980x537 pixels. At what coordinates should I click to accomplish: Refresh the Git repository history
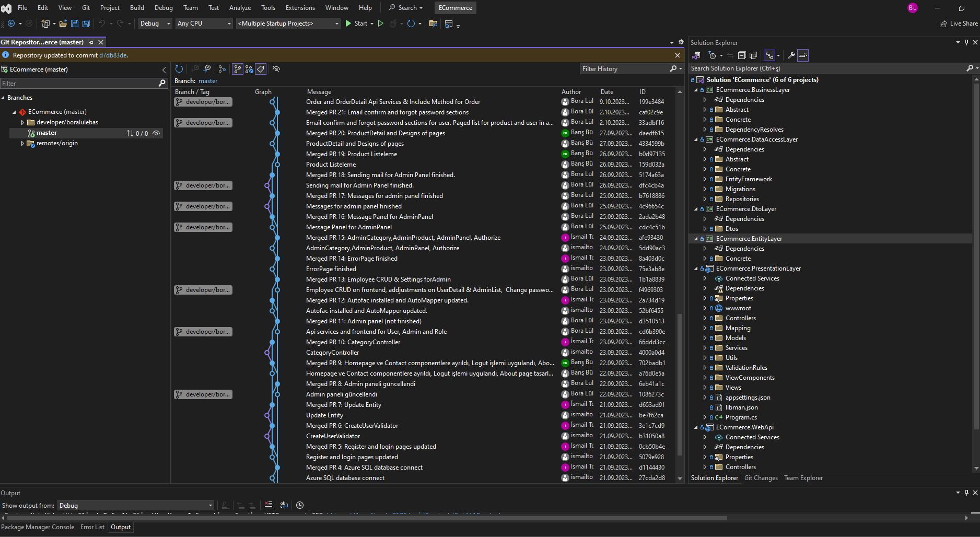[179, 69]
